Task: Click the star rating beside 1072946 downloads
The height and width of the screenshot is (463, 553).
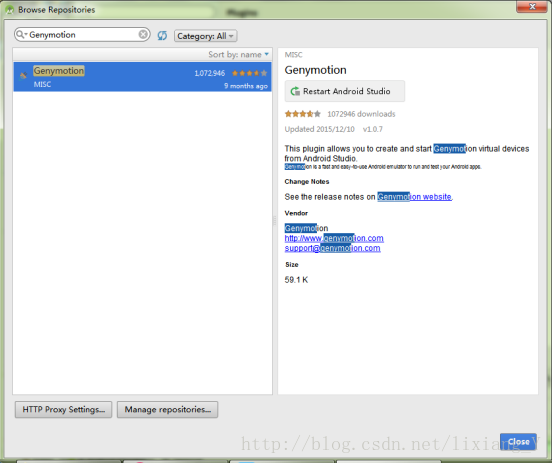Action: pyautogui.click(x=303, y=114)
